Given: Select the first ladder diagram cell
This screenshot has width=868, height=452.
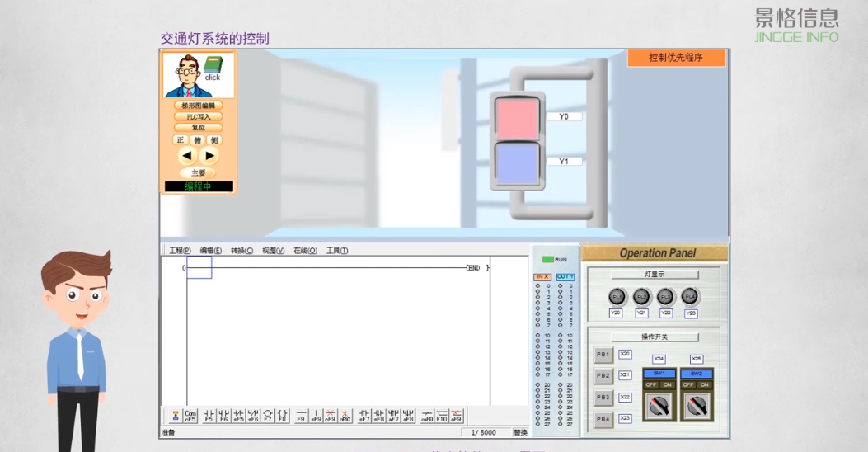Looking at the screenshot, I should click(x=199, y=267).
